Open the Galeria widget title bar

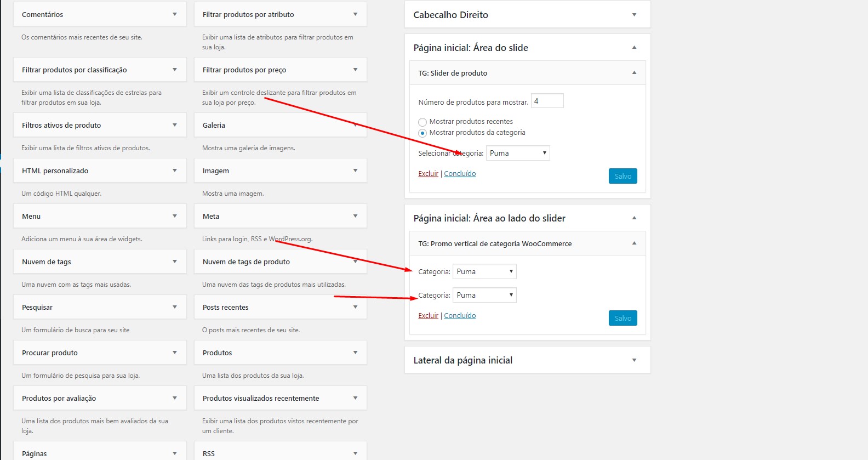281,125
